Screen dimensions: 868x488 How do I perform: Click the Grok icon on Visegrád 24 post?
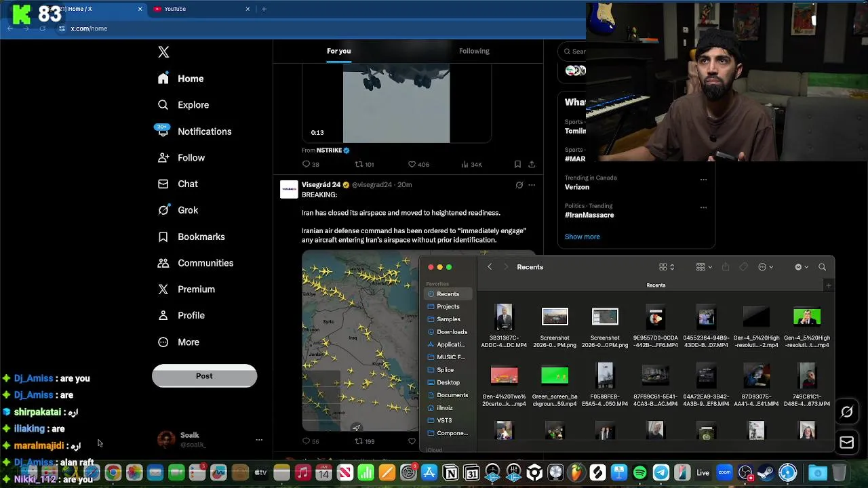[519, 185]
